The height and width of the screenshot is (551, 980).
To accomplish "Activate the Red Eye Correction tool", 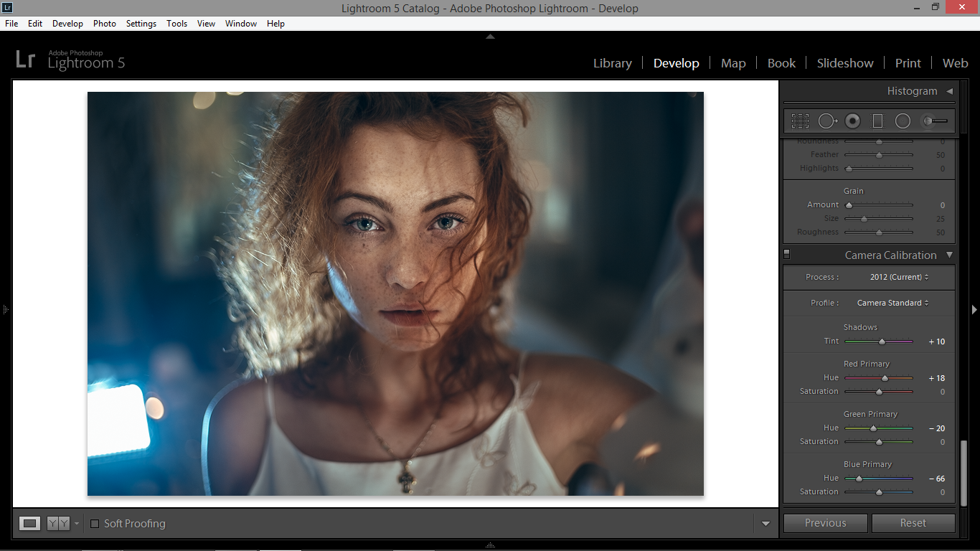I will click(852, 121).
